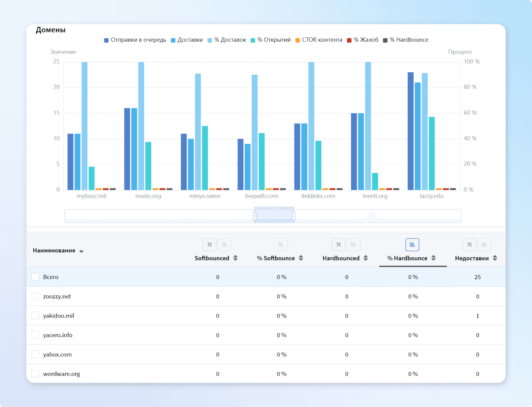Click the % Softbounce column header

click(276, 258)
